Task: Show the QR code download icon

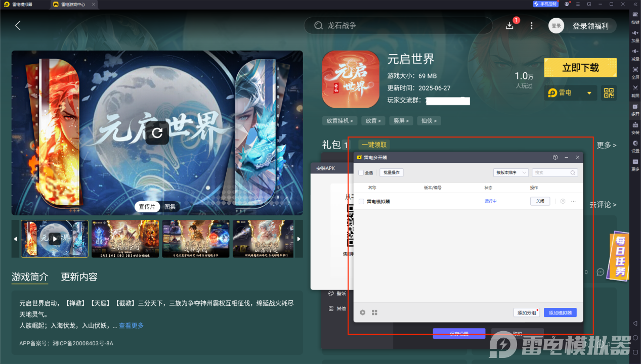Action: tap(609, 93)
